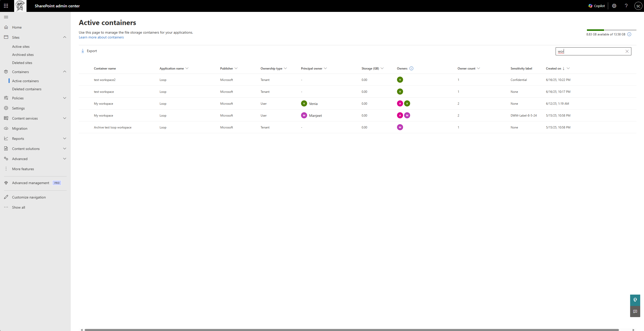Open the feedback chat icon button
This screenshot has height=331, width=644.
pos(635,312)
